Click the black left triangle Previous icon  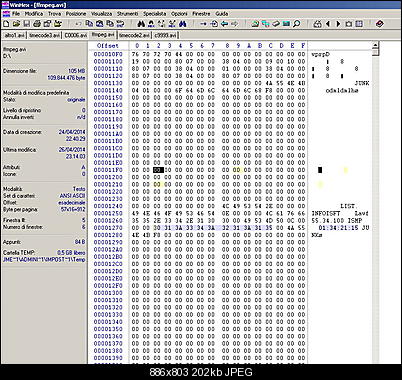(x=328, y=24)
